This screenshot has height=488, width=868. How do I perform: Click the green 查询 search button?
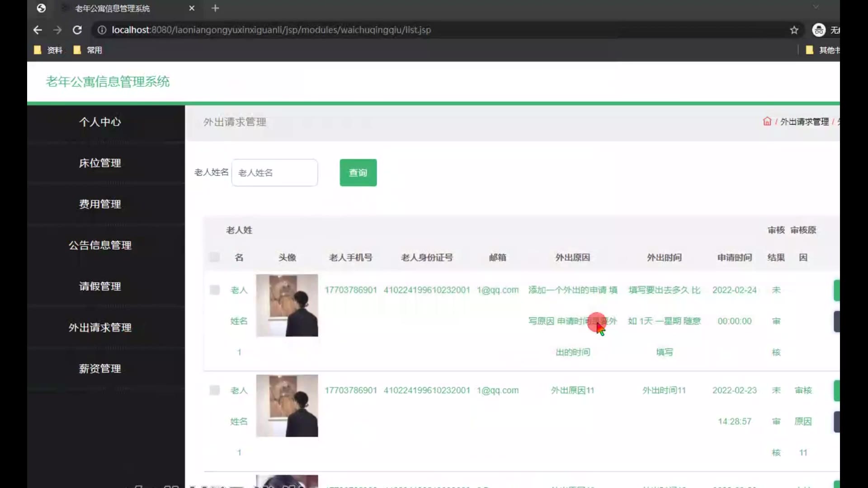[358, 173]
